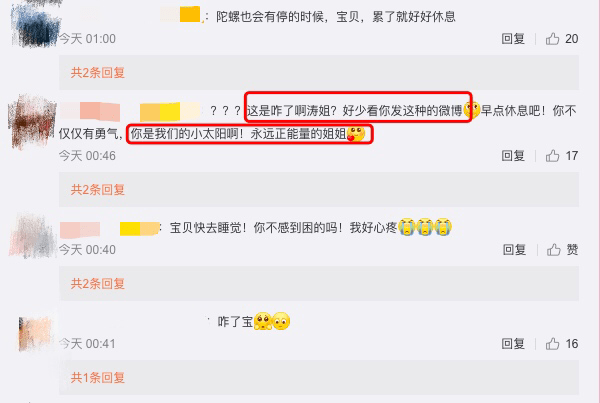Like the 咋了宝 comment with 16 likes
600x403 pixels.
(553, 344)
